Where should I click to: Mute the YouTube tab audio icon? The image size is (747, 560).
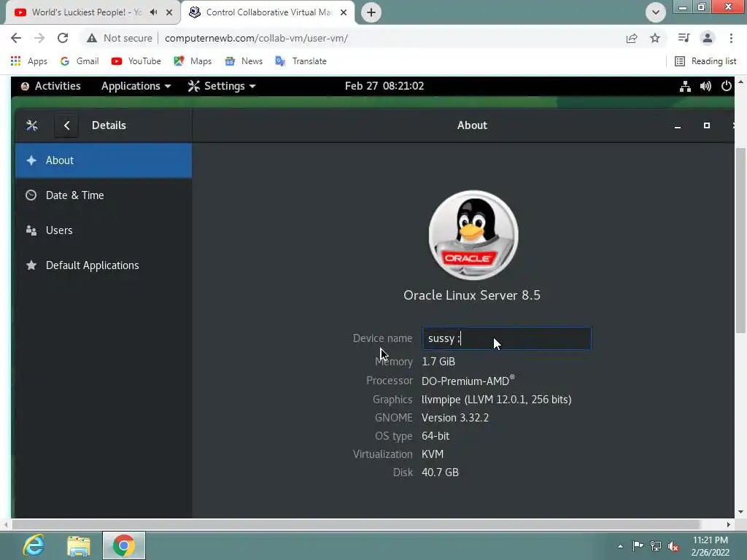point(153,12)
